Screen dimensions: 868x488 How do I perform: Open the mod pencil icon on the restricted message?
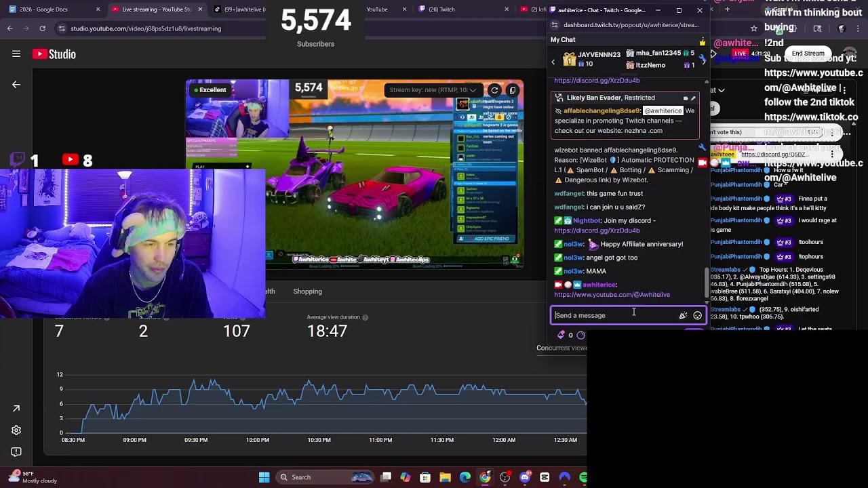pos(693,98)
